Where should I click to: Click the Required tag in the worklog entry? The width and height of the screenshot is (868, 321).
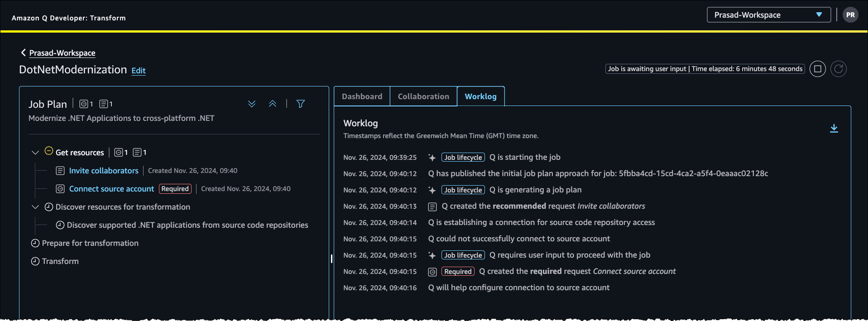tap(458, 272)
